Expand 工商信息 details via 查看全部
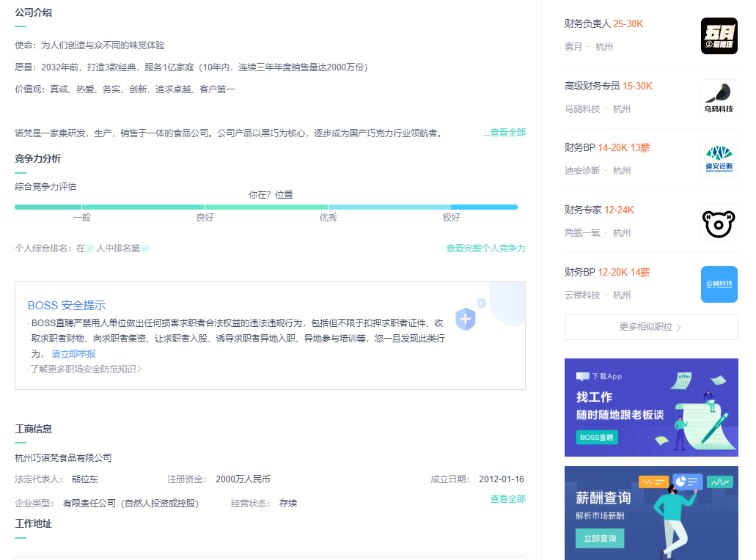Viewport: 756px width, 560px height. [506, 498]
